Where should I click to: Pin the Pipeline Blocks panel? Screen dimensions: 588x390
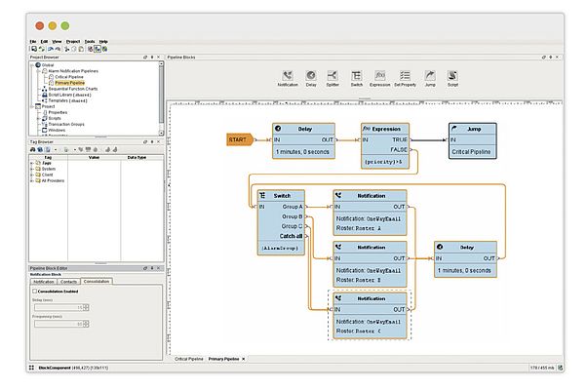point(551,57)
